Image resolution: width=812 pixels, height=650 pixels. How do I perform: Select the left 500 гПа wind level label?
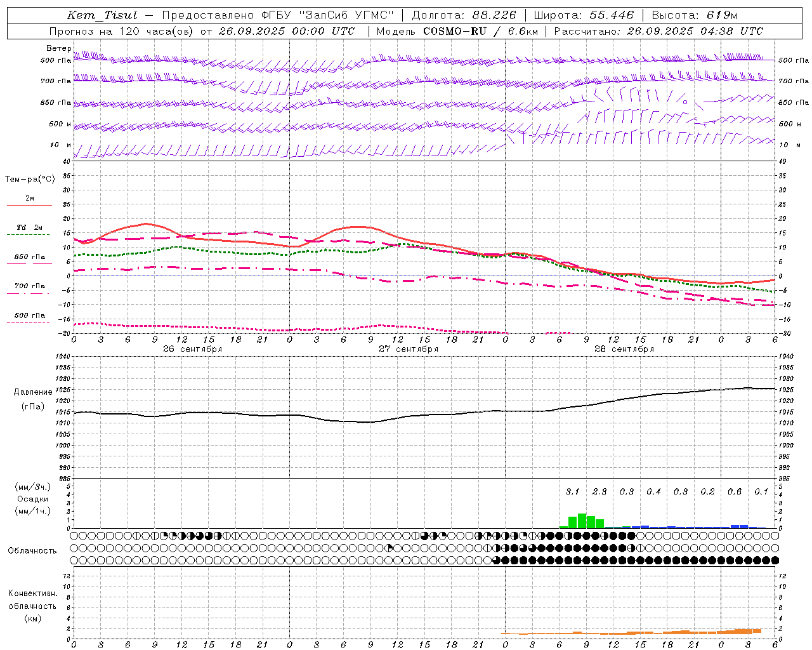point(56,61)
